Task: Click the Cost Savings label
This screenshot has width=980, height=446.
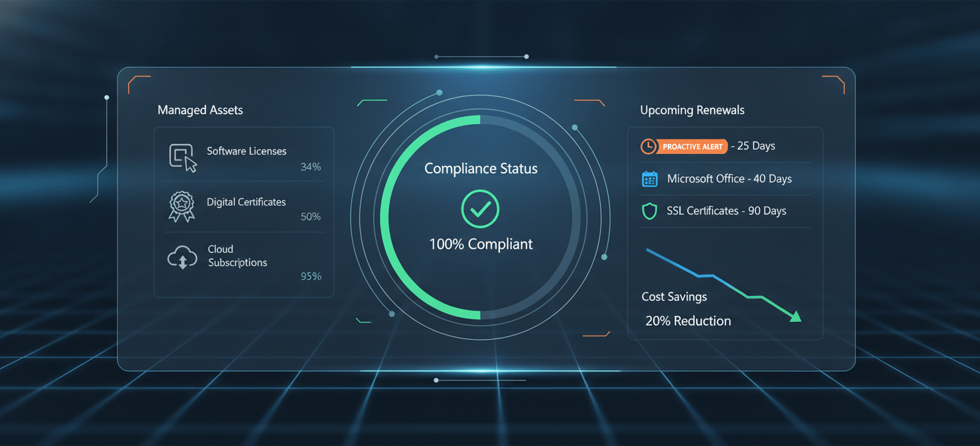Action: 674,297
